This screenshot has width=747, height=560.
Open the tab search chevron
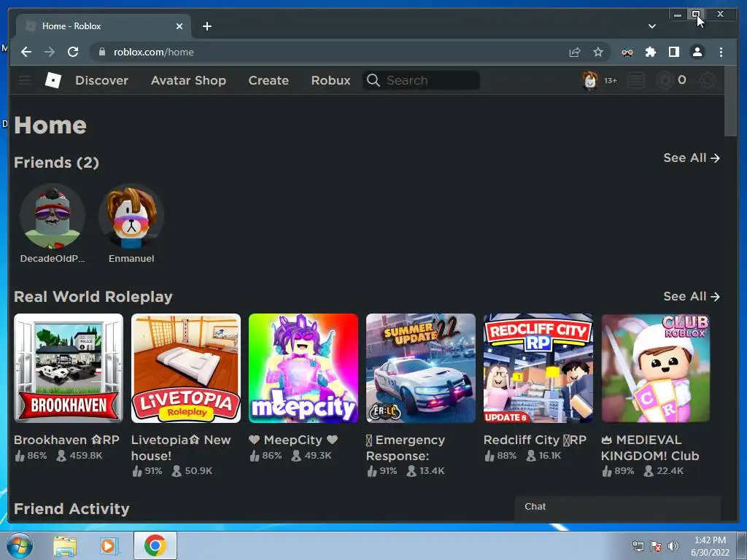[x=651, y=26]
